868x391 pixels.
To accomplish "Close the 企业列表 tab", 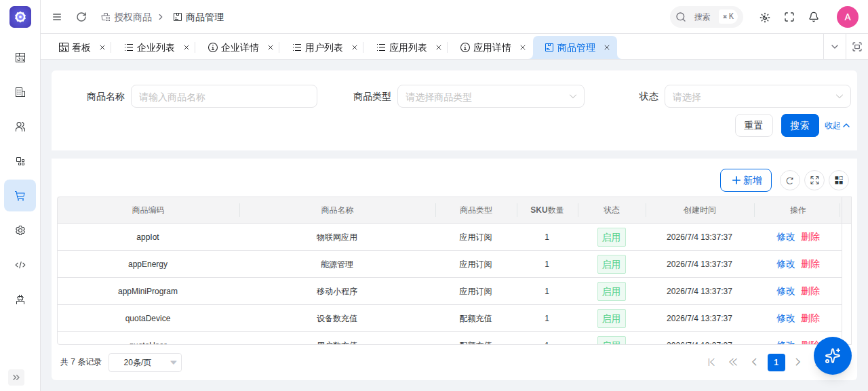I will (x=186, y=47).
